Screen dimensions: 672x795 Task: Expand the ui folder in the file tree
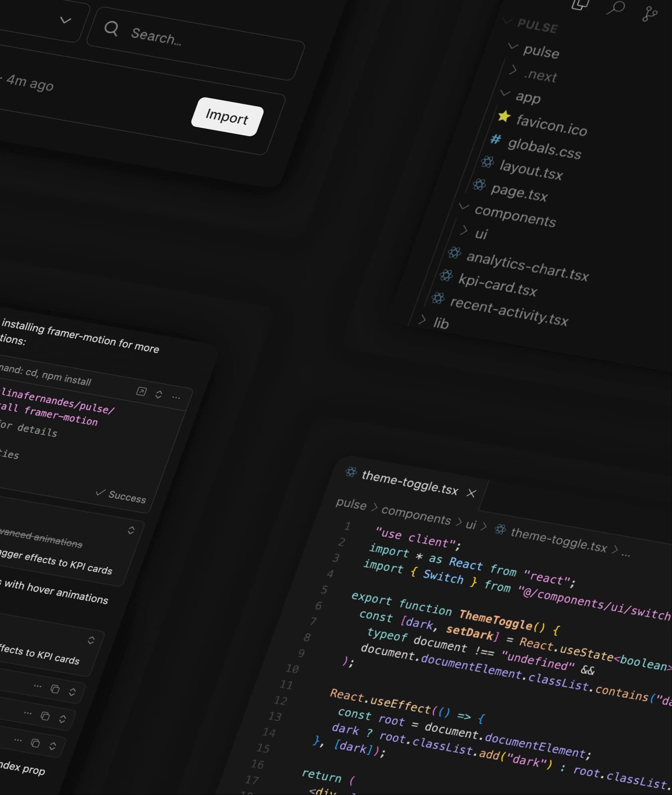tap(464, 230)
